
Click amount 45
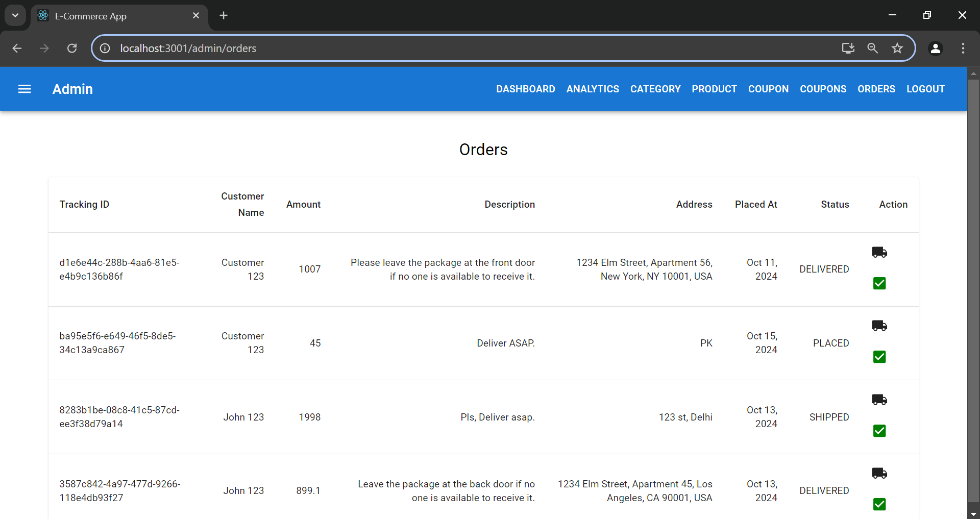315,343
